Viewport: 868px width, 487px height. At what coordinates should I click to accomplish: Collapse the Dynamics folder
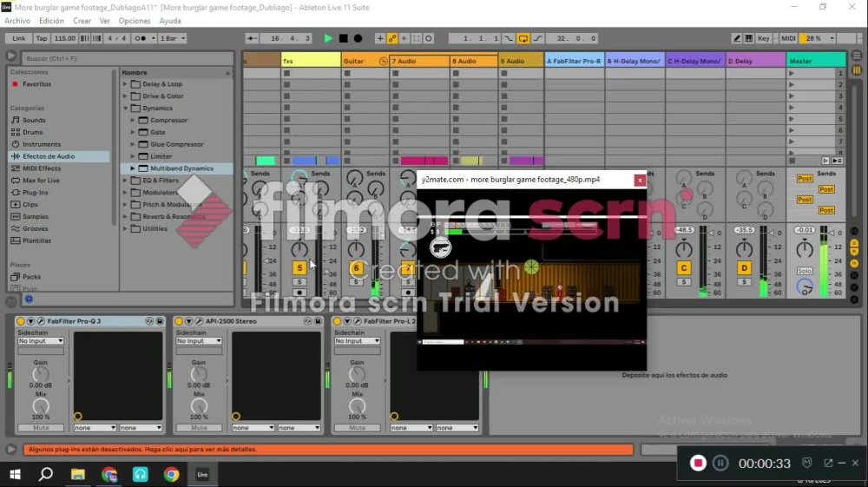click(x=125, y=109)
